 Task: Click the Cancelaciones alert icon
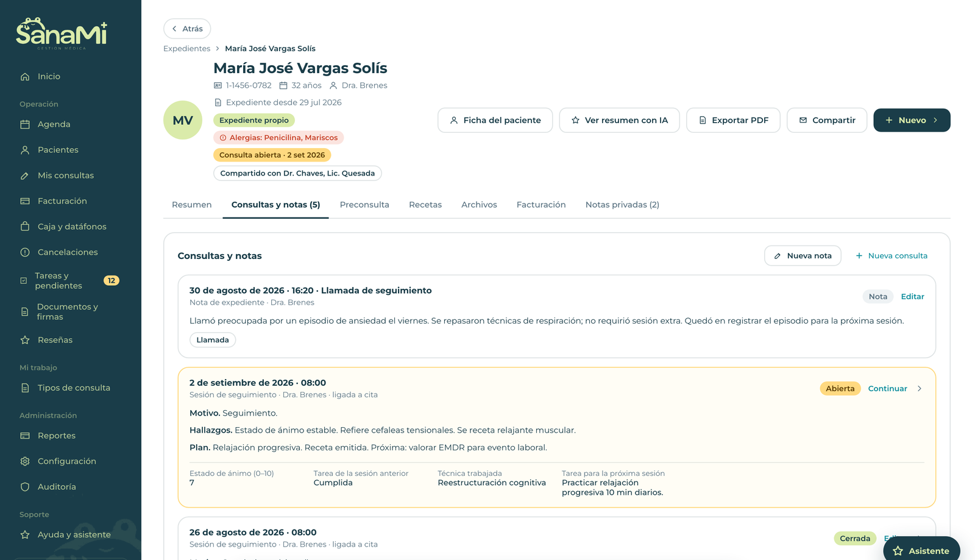[25, 252]
